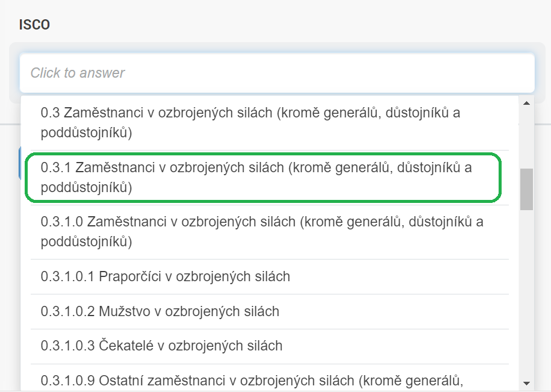
Task: Click the placeholder text inside the input
Action: [x=77, y=72]
